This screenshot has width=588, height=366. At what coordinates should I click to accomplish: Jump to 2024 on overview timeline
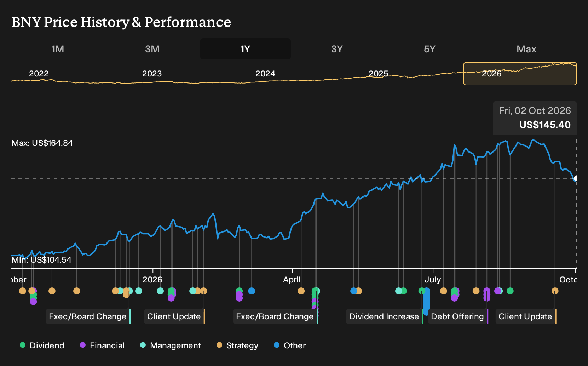265,74
